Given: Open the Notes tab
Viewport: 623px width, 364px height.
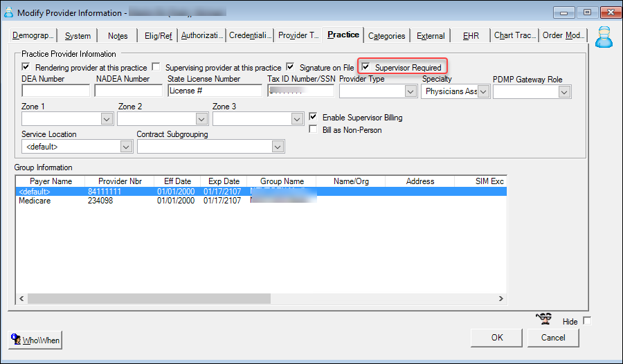Looking at the screenshot, I should 118,36.
